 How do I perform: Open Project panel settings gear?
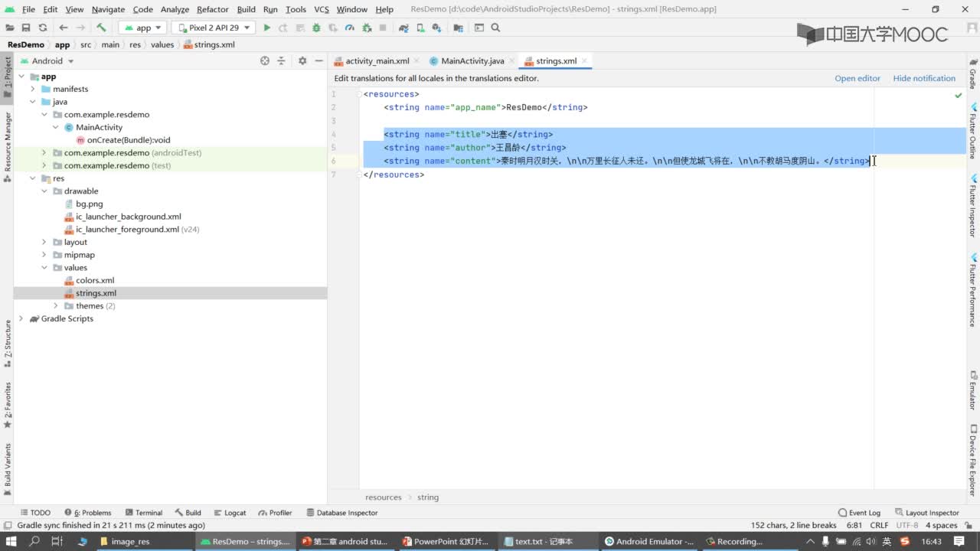tap(302, 60)
